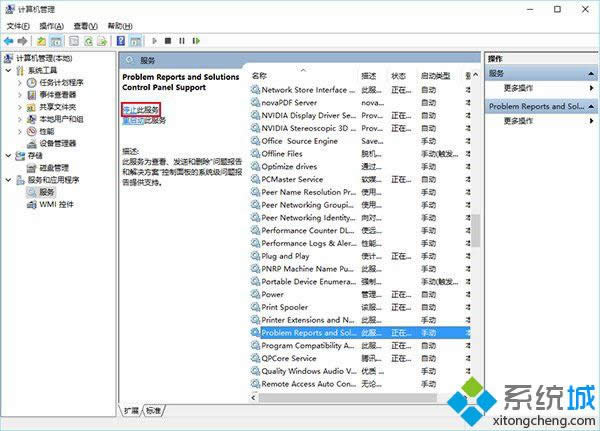Viewport: 600px width, 431px height.
Task: Click the Up one level folder icon
Action: coord(41,41)
